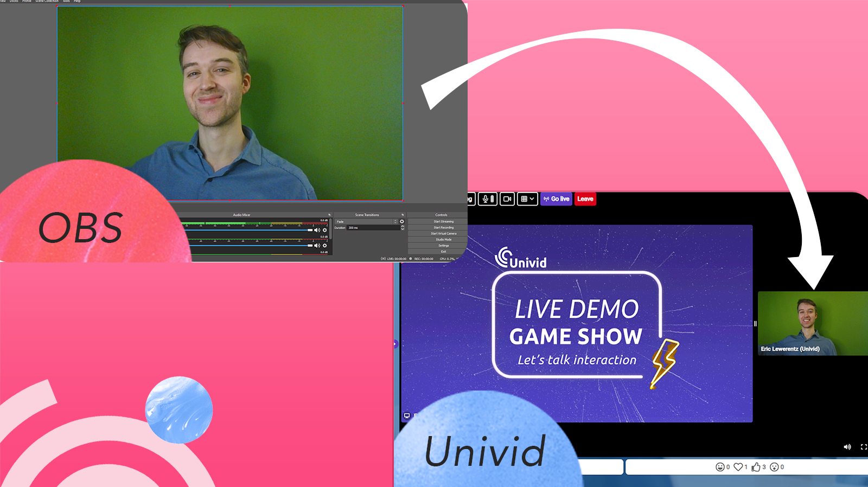This screenshot has width=868, height=487.
Task: Click the OBS webcam preview canvas
Action: [230, 103]
